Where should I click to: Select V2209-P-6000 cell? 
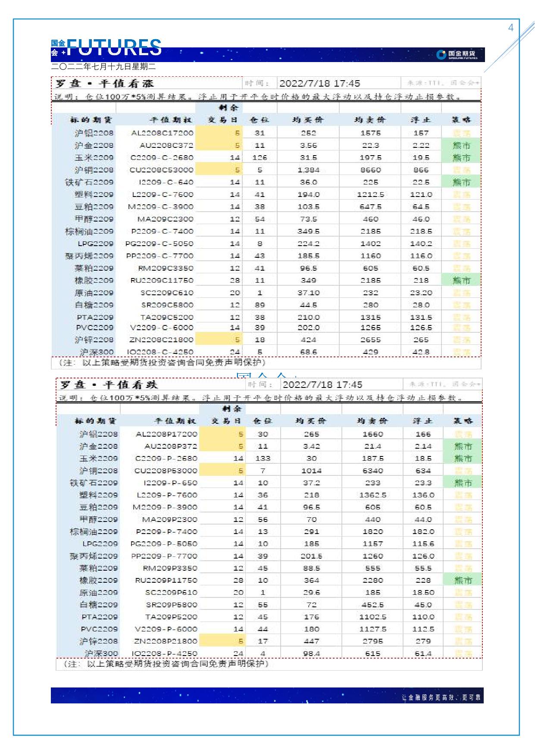tap(166, 629)
